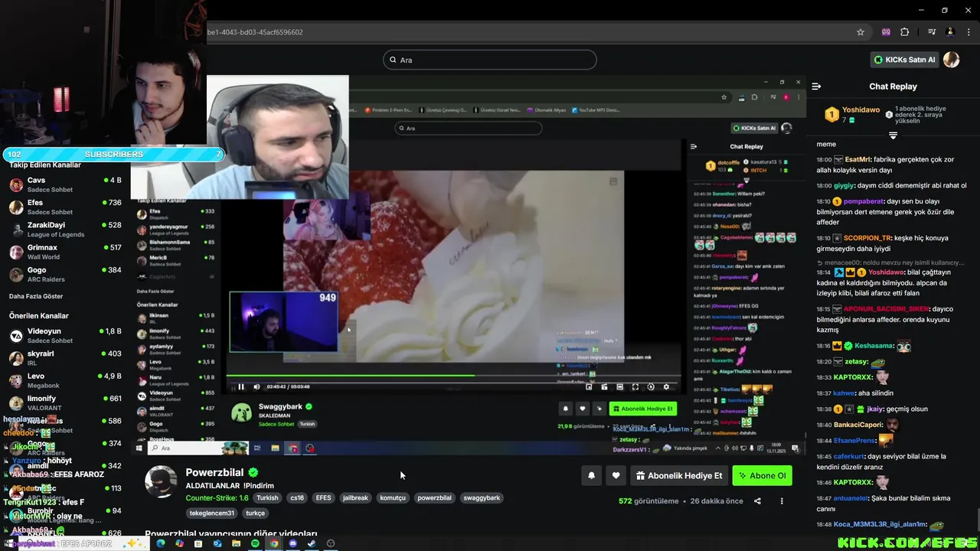The image size is (980, 551).
Task: Bookmark this page with the star icon
Action: 861,32
